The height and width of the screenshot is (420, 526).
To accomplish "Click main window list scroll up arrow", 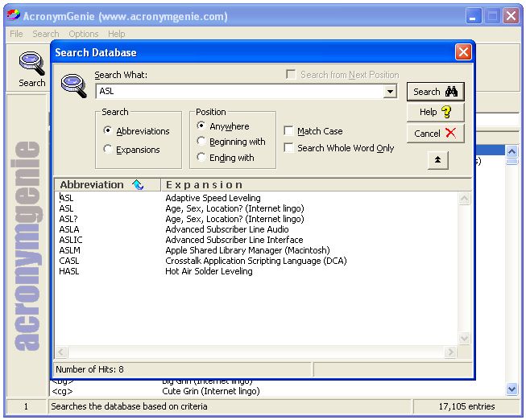I will pos(512,151).
